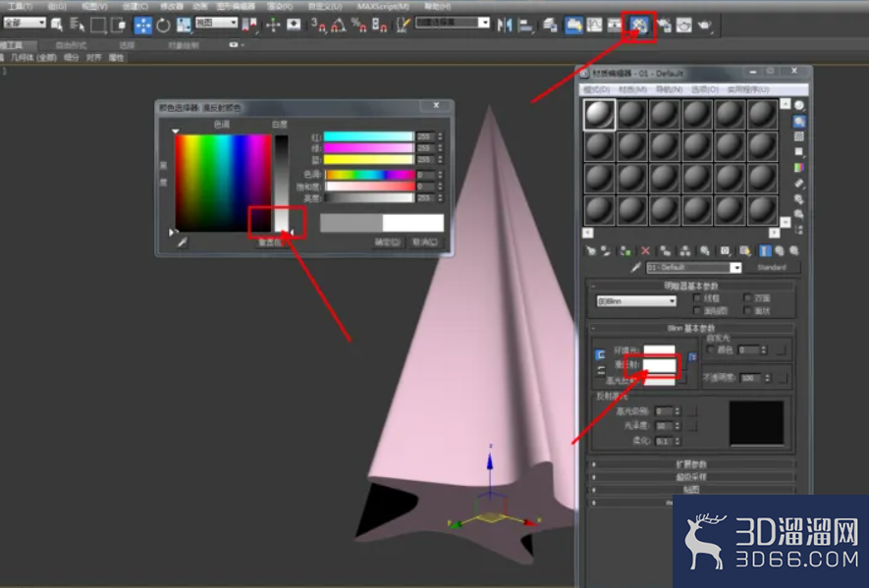
Task: Open the Render Setup dialog icon
Action: pos(664,25)
